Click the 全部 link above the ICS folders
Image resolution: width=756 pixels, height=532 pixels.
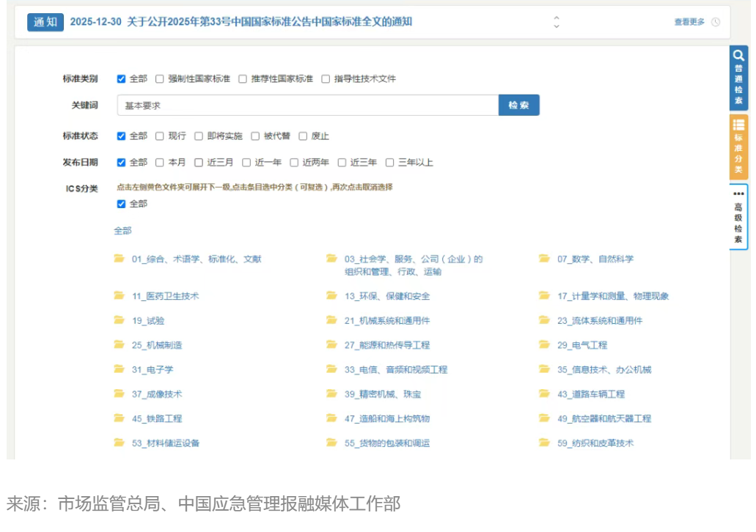click(x=122, y=231)
